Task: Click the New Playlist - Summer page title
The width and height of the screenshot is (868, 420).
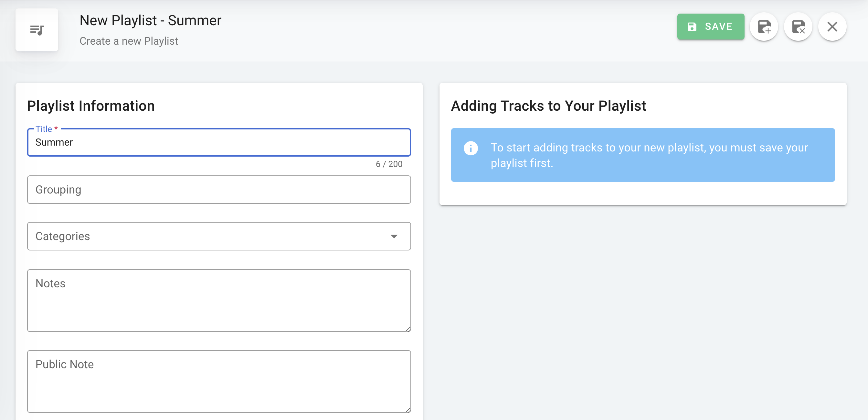Action: click(x=150, y=21)
